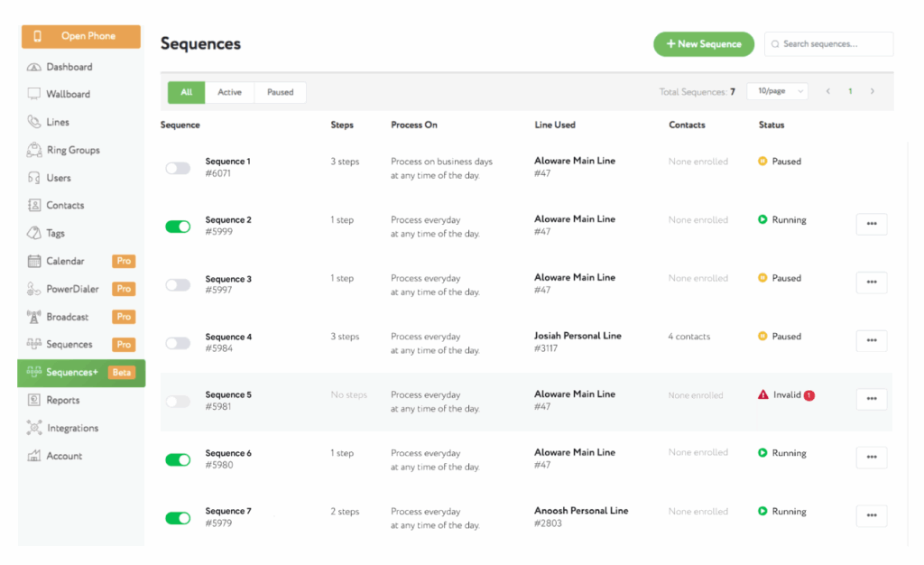Viewport: 924px width, 565px height.
Task: Open the PowerDialer icon
Action: click(34, 289)
